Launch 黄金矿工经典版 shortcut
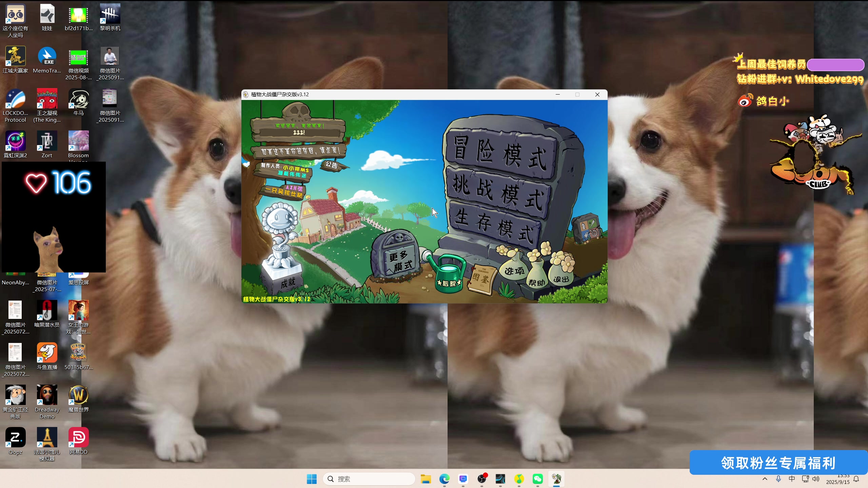Image resolution: width=868 pixels, height=488 pixels. click(15, 402)
